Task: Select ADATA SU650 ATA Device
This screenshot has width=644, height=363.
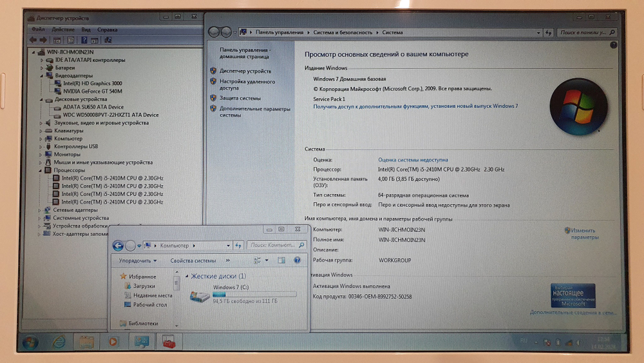Action: [x=93, y=107]
